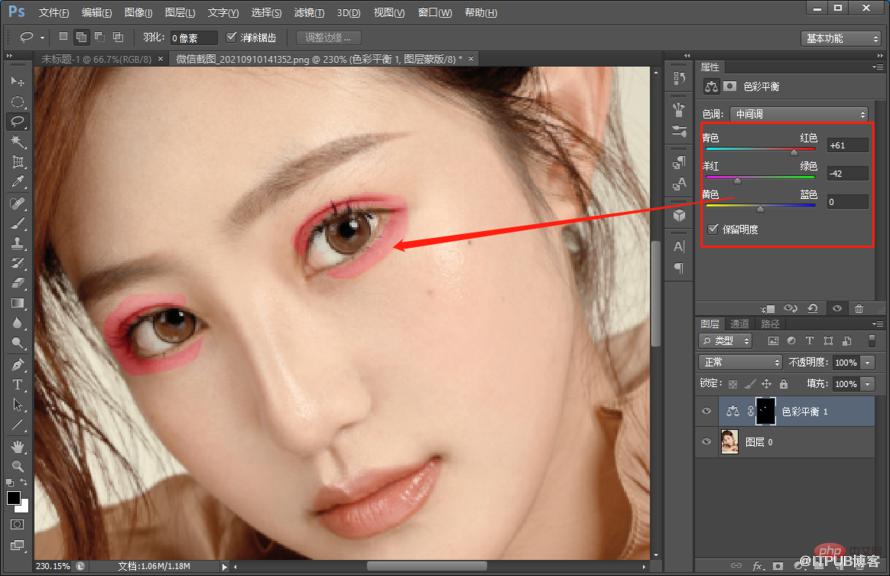The image size is (890, 576).
Task: Toggle the 消除锯齿 anti-alias checkbox
Action: pyautogui.click(x=231, y=37)
